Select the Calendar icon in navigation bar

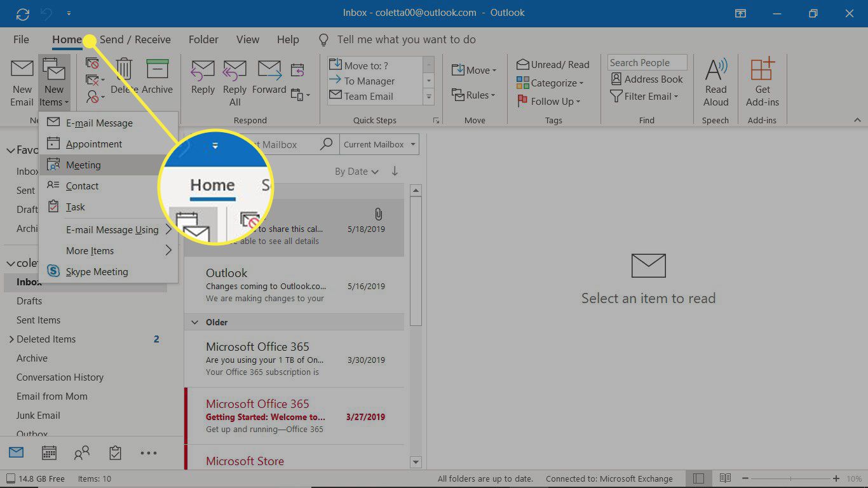49,452
